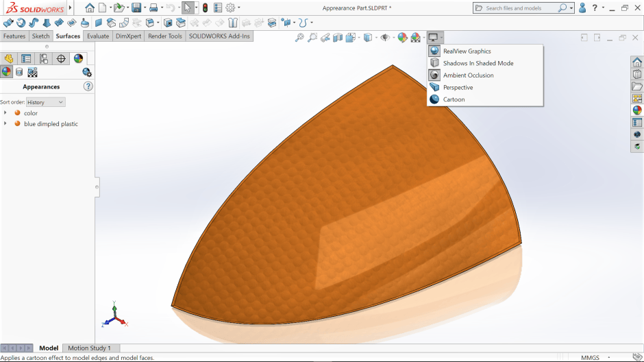
Task: Open Search files and models dropdown arrow
Action: [571, 8]
